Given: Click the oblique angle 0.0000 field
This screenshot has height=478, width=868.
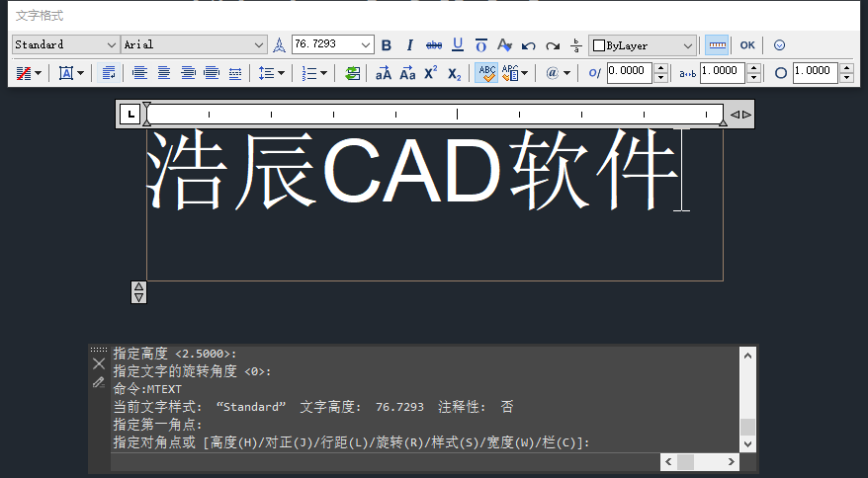Looking at the screenshot, I should click(630, 73).
